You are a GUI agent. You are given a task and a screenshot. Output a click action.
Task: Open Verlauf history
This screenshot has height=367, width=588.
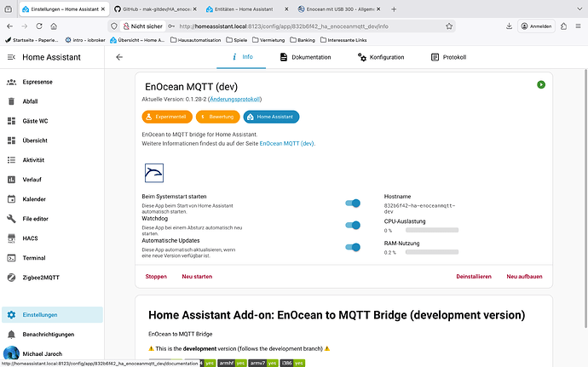[52, 180]
